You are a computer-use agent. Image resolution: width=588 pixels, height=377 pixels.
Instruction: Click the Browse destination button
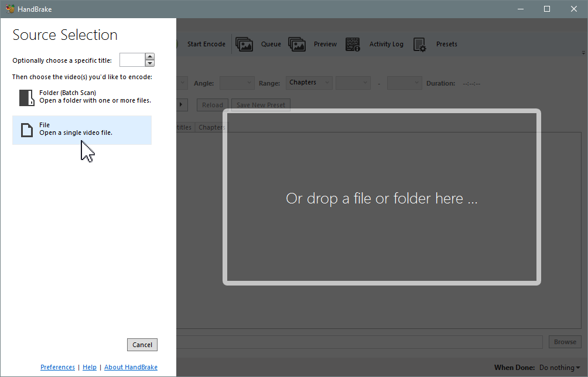tap(565, 342)
